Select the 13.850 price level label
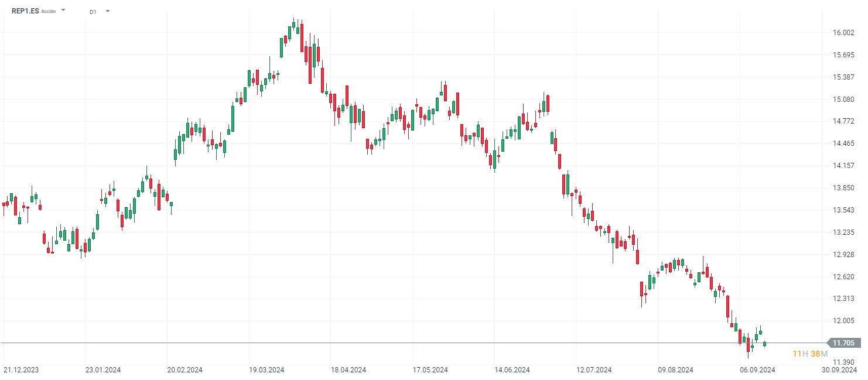868x380 pixels. [843, 188]
